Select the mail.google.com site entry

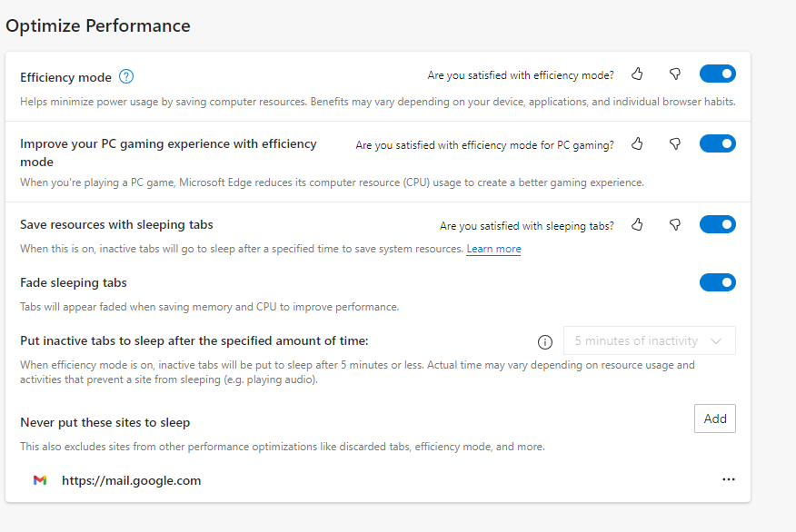(131, 480)
